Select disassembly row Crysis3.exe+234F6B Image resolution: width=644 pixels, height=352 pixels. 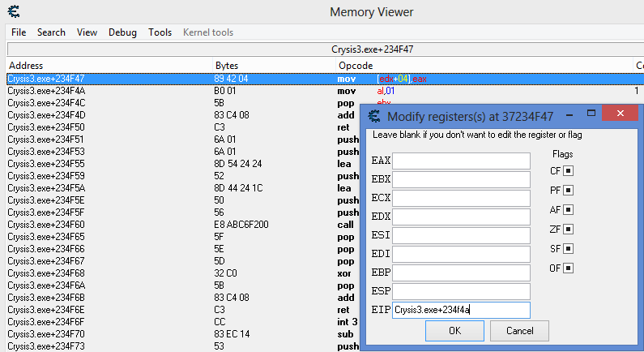point(183,298)
